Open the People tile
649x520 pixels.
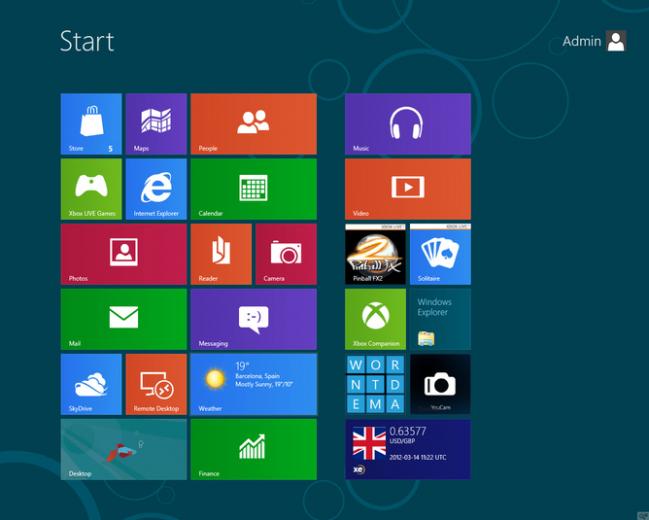[254, 124]
